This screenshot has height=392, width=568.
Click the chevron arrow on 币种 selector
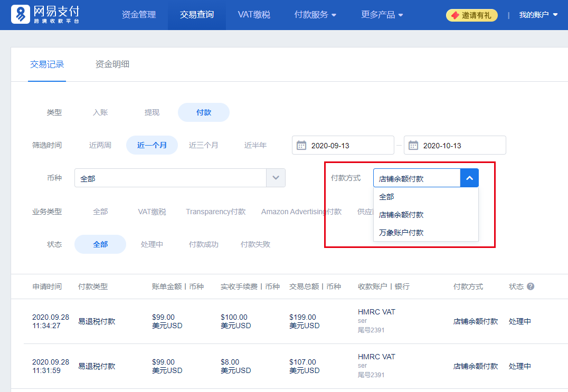(x=276, y=178)
